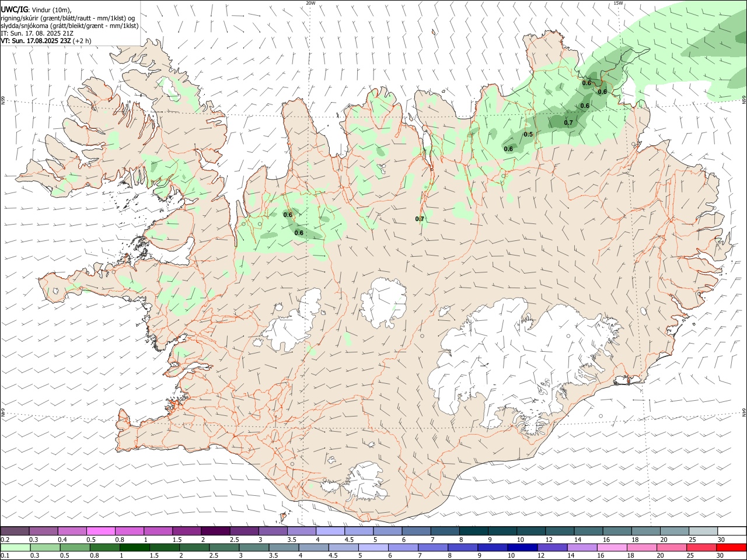The image size is (747, 560).
Task: Pick lower scale bright red swatch after 30
Action: click(731, 547)
